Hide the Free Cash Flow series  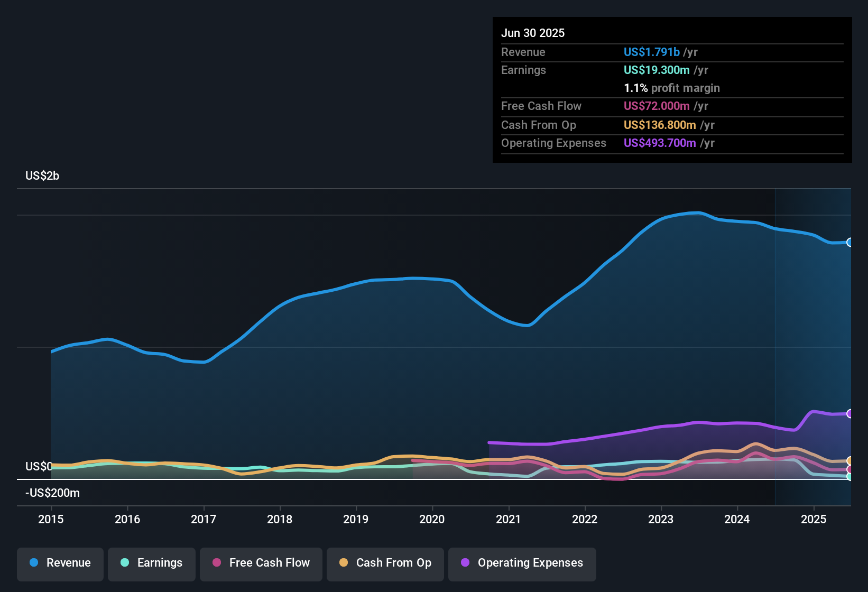(261, 563)
